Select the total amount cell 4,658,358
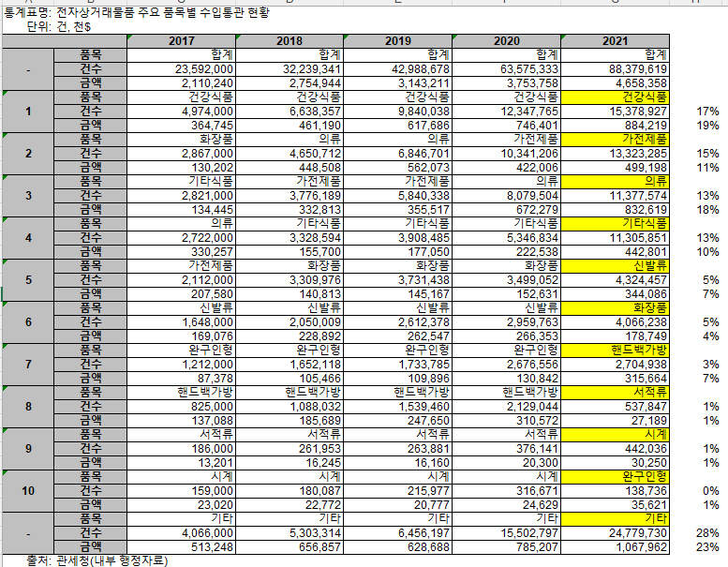 [616, 83]
